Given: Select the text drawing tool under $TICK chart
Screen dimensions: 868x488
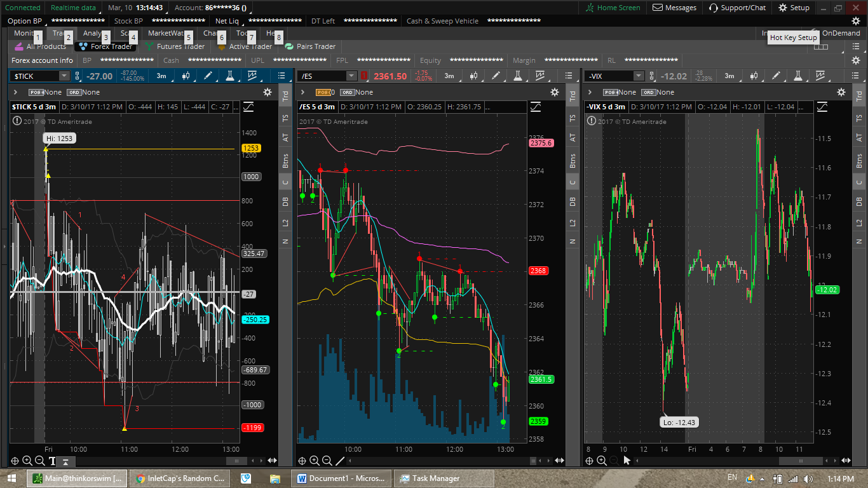Looking at the screenshot, I should coord(52,461).
